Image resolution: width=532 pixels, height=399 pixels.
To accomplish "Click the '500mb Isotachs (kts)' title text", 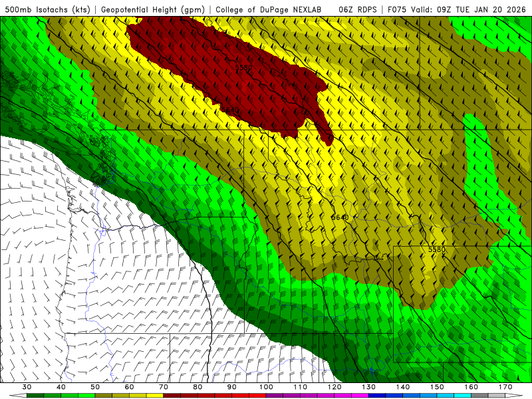I will click(48, 9).
